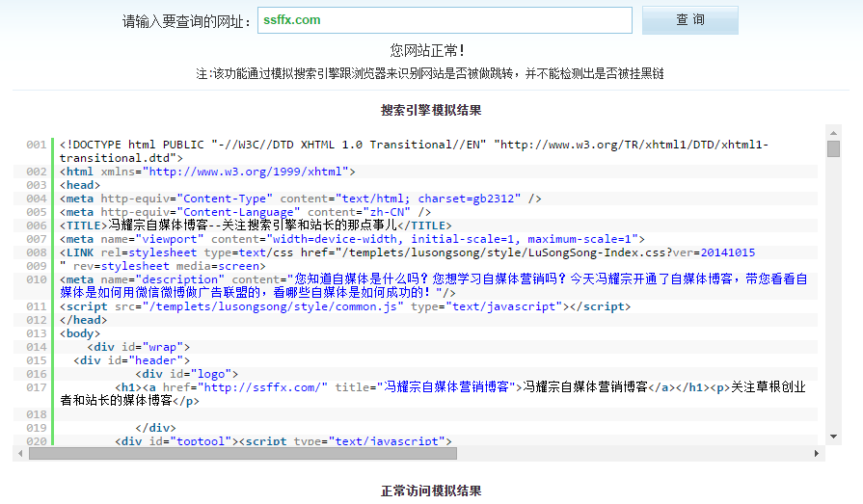
Task: Click line number 001 in the code gutter
Action: click(36, 145)
